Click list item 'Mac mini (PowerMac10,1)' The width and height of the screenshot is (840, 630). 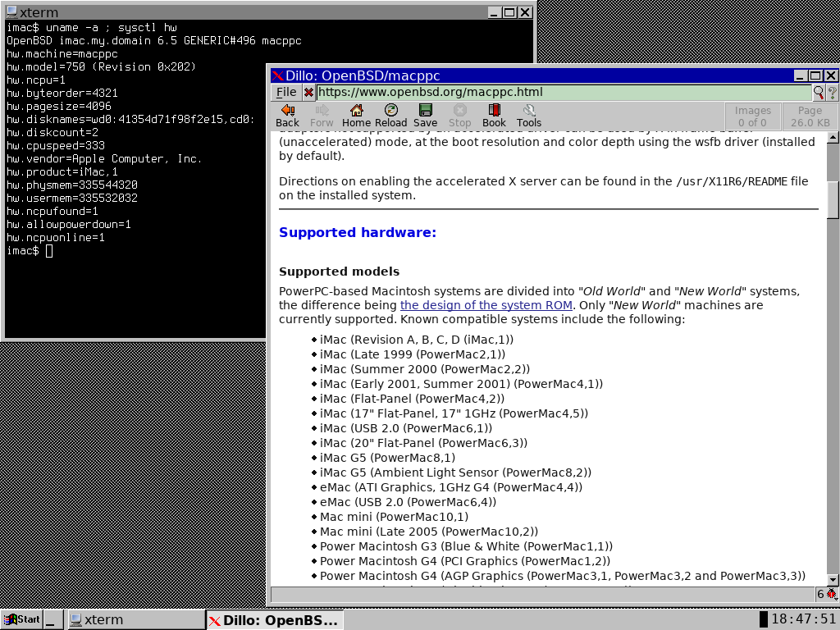[x=394, y=517]
